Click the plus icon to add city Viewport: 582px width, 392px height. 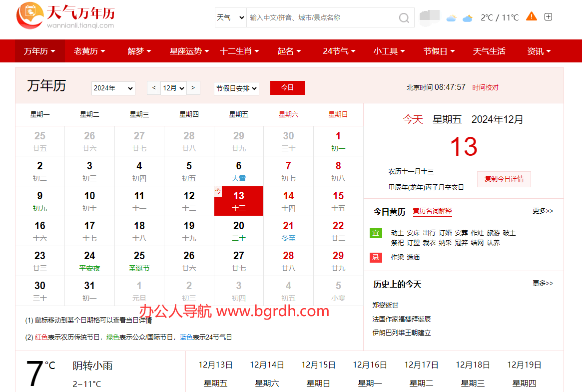(548, 17)
